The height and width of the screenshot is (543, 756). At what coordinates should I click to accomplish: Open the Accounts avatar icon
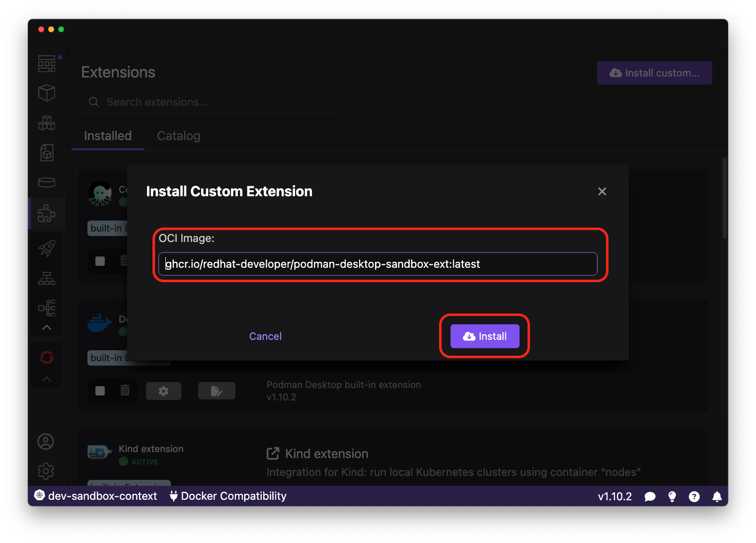coord(46,442)
